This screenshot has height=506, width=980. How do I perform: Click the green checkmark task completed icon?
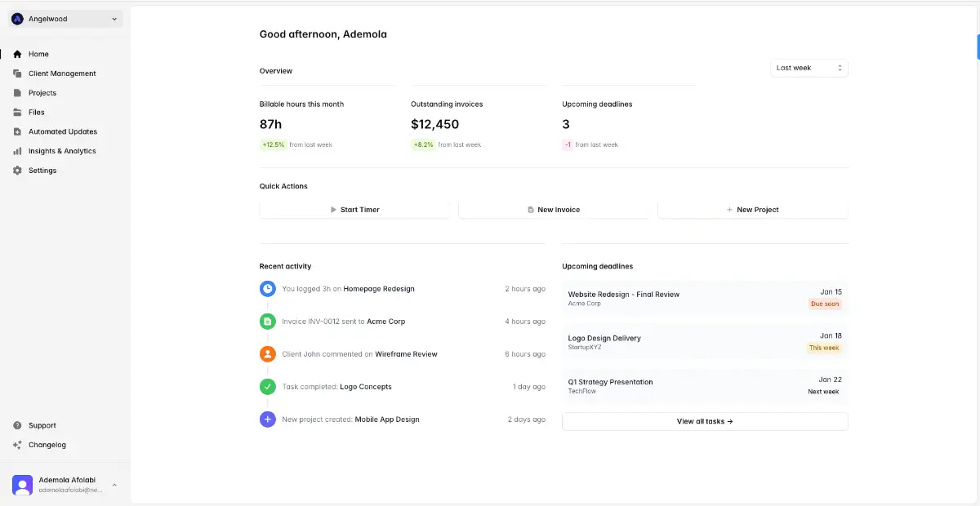[x=267, y=387]
